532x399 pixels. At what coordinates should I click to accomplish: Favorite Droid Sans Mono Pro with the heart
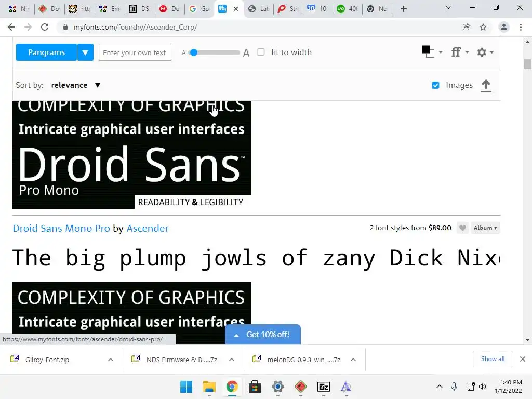462,228
